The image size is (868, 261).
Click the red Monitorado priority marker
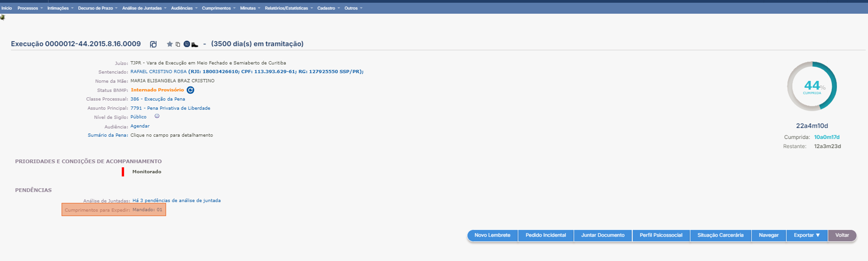click(123, 172)
